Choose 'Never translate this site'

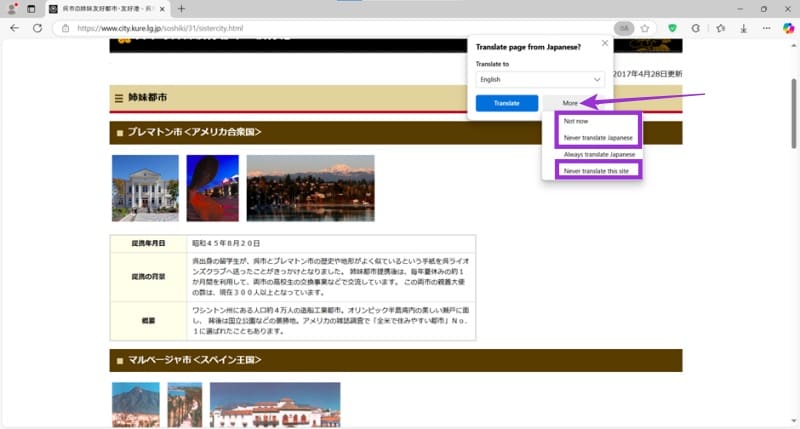598,171
